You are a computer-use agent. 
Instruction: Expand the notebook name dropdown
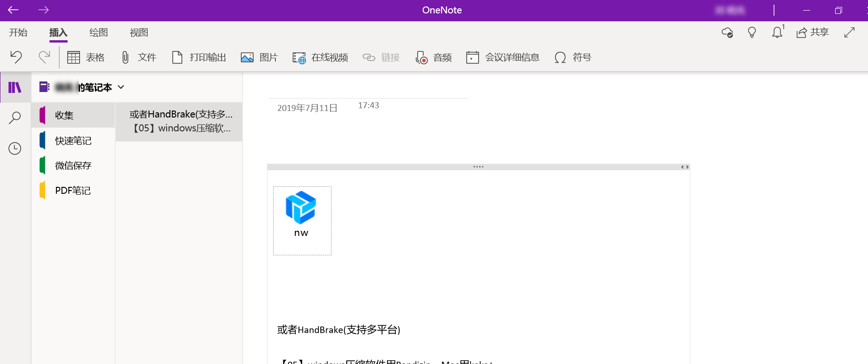pyautogui.click(x=121, y=87)
